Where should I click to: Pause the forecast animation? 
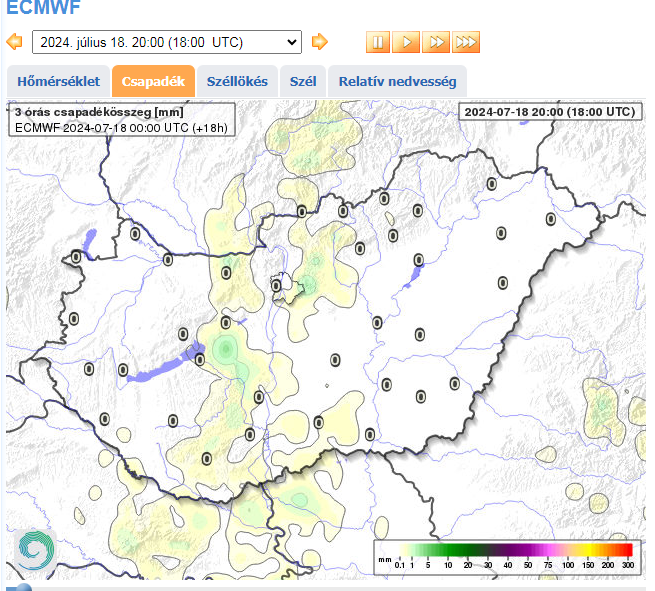point(377,42)
